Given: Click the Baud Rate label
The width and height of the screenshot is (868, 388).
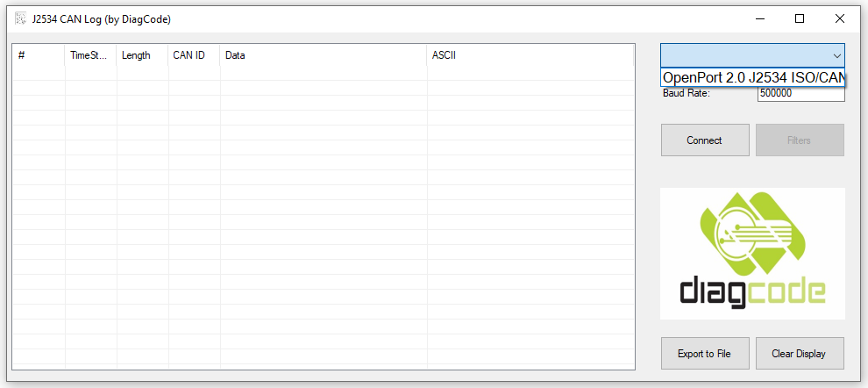Looking at the screenshot, I should pos(687,94).
